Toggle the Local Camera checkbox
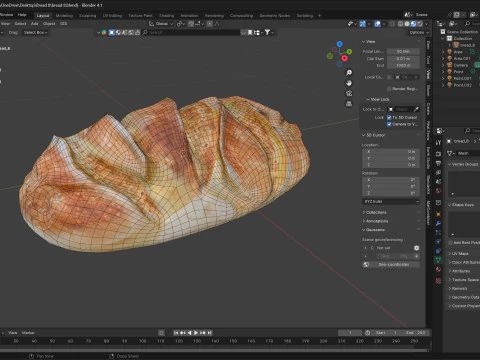Image resolution: width=480 pixels, height=360 pixels. pos(389,77)
